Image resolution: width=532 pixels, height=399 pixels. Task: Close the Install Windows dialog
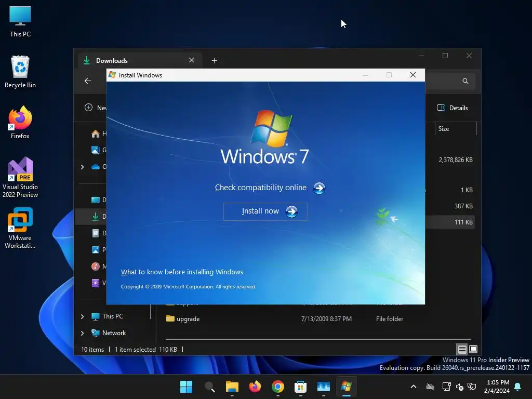[413, 75]
